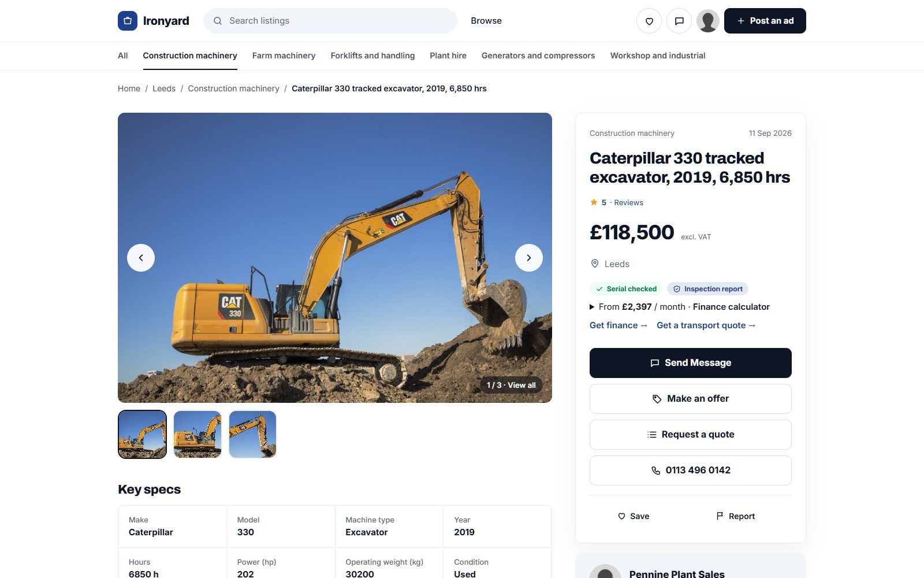Switch to the All category tab
The height and width of the screenshot is (578, 924).
click(x=123, y=55)
